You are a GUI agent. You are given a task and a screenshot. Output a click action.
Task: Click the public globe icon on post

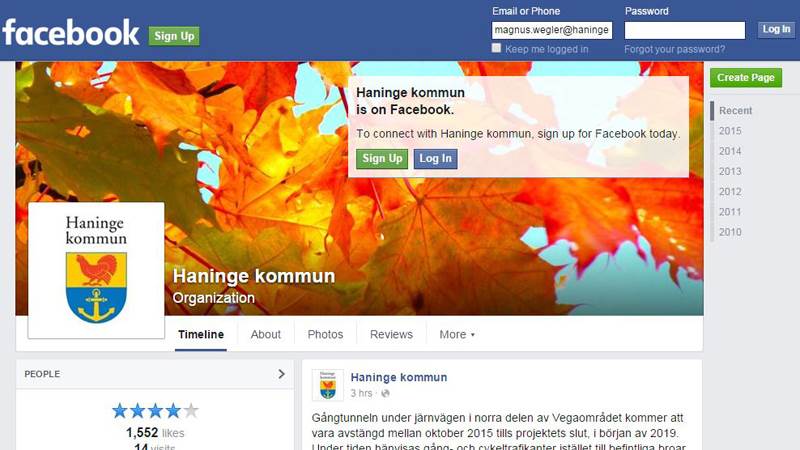click(x=385, y=393)
